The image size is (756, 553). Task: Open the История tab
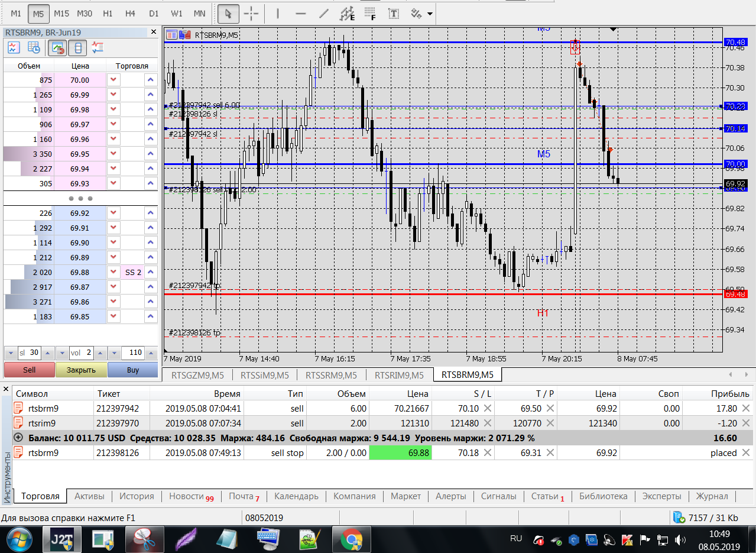(137, 496)
